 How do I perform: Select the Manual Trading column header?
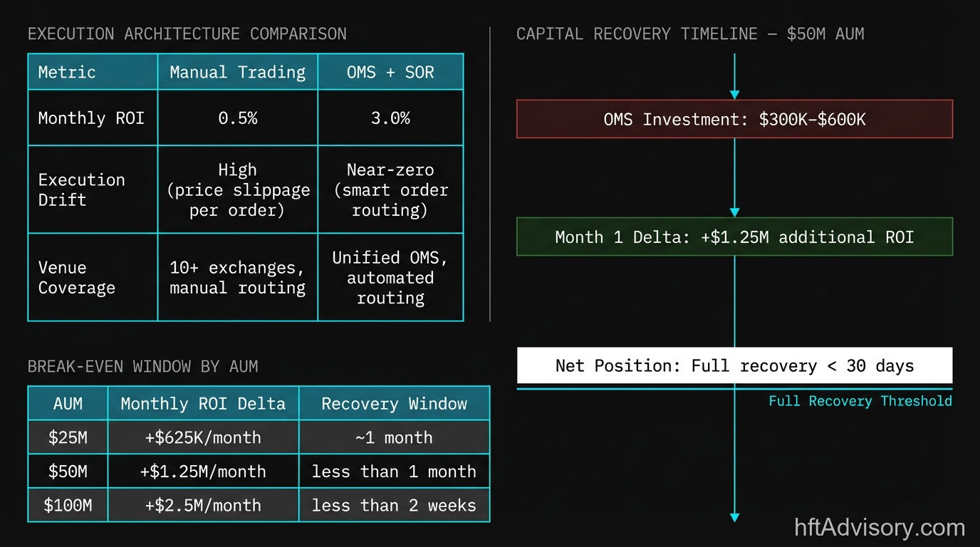click(237, 72)
